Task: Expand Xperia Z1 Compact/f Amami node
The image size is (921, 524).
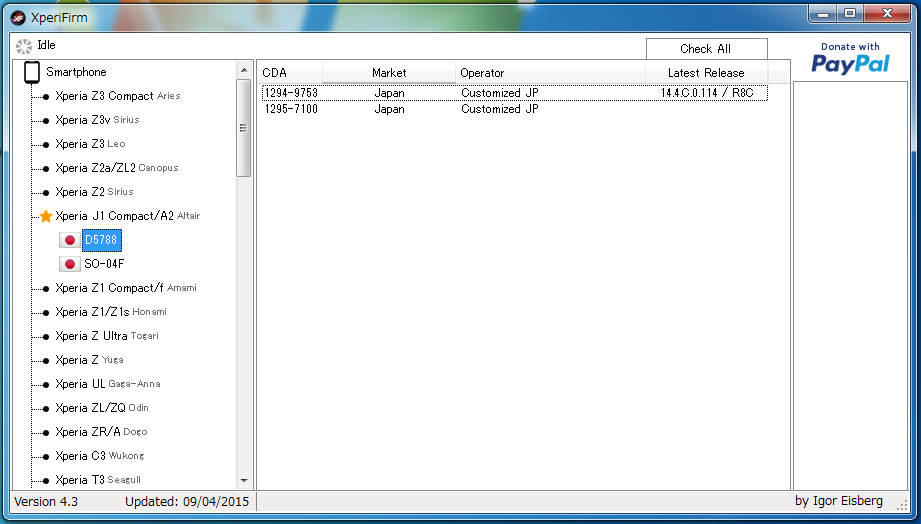Action: tap(46, 288)
